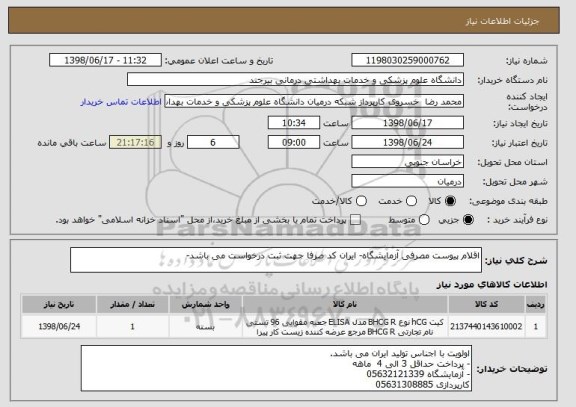Open the اطلاعات تماس خریدار link
The height and width of the screenshot is (407, 576).
(x=121, y=102)
